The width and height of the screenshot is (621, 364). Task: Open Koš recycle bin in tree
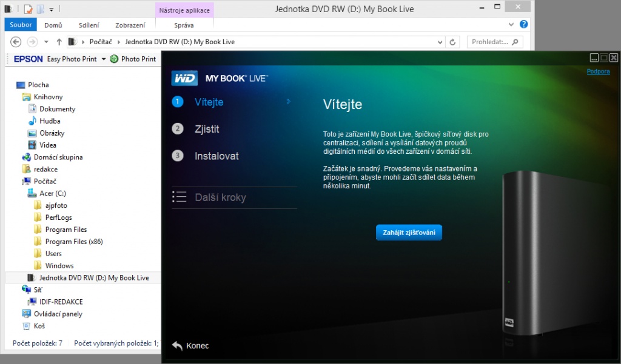[x=39, y=326]
